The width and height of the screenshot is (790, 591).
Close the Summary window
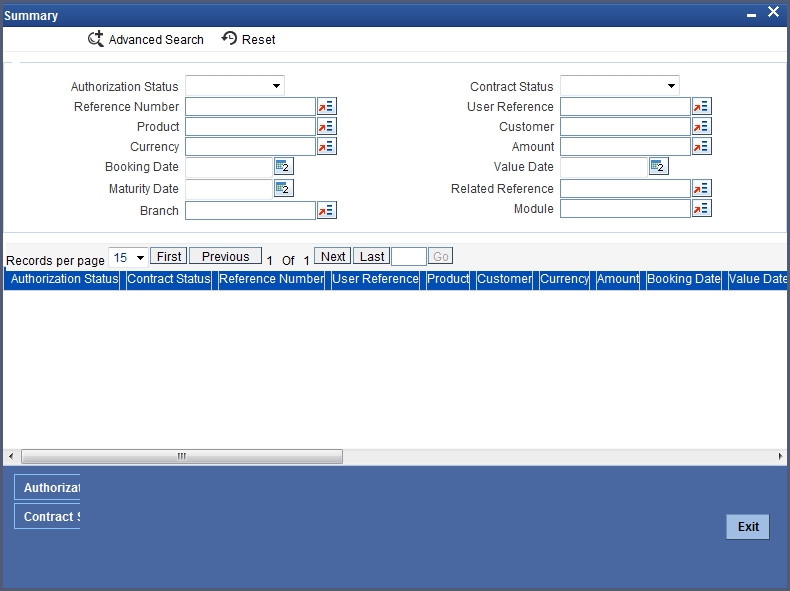click(773, 12)
